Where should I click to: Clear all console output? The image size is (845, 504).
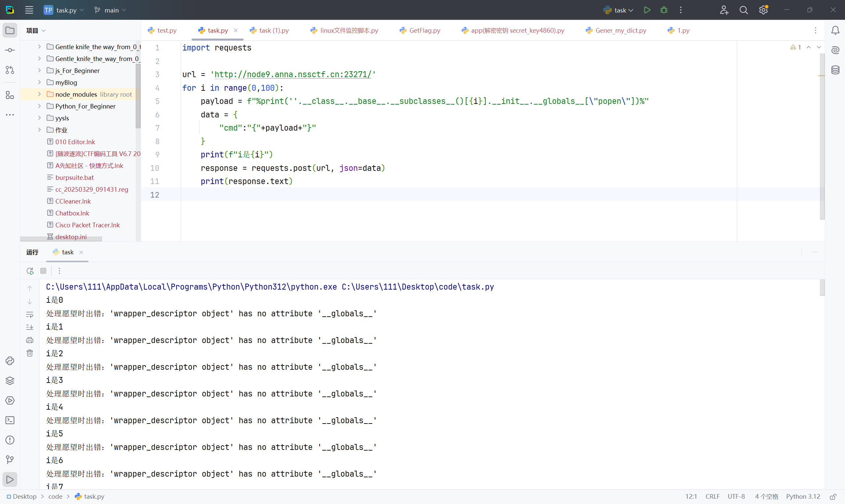click(x=30, y=353)
